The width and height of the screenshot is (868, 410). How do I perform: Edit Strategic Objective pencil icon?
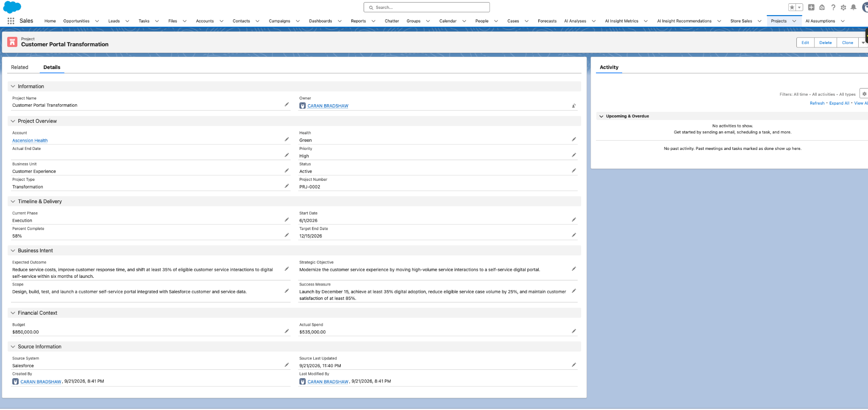(574, 269)
